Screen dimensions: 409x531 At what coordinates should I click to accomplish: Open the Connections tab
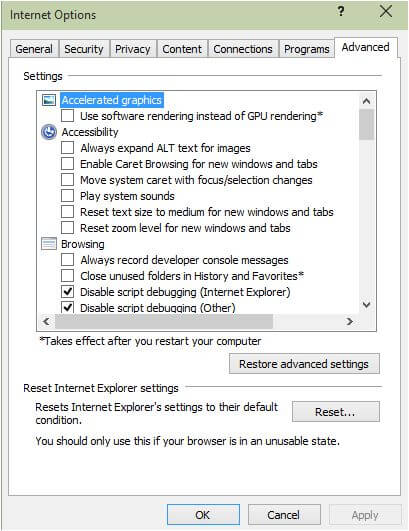[x=243, y=49]
